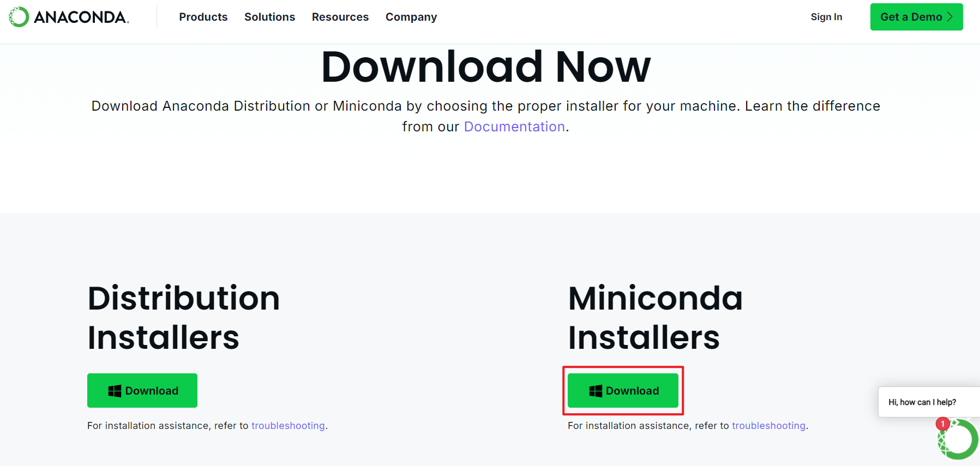Viewport: 980px width, 466px height.
Task: Click the 'Hi, how can I help?' chat bubble
Action: [929, 402]
